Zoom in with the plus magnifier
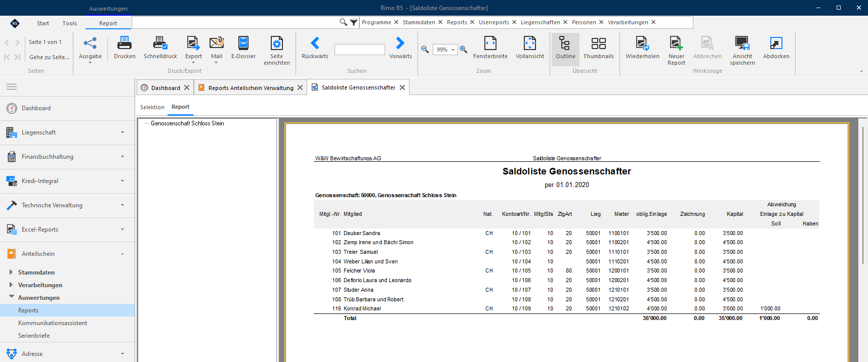 click(463, 49)
